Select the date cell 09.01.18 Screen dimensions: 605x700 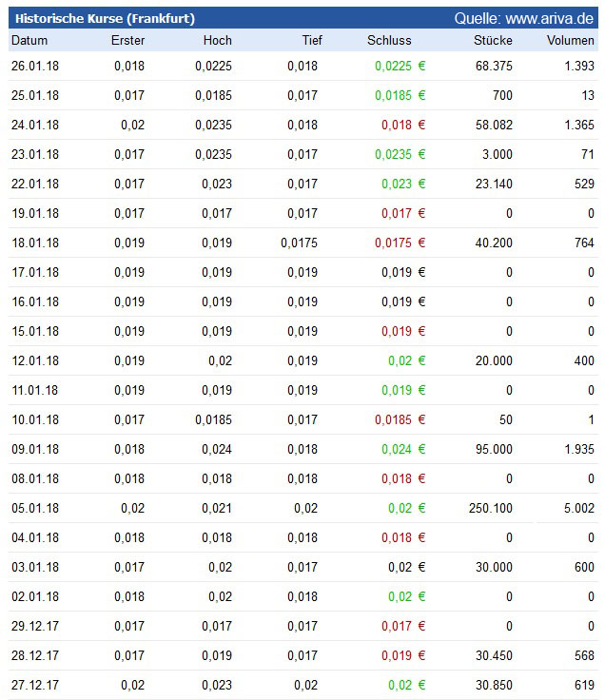(x=35, y=450)
